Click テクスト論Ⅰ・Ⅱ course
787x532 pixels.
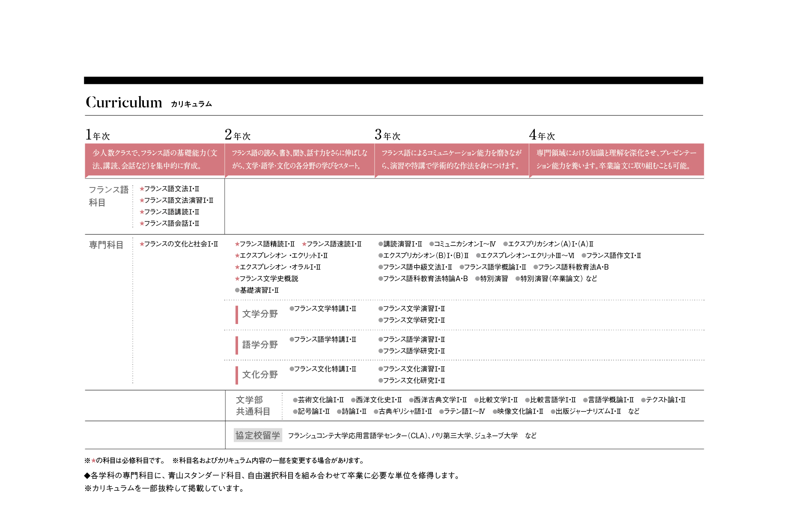[663, 400]
